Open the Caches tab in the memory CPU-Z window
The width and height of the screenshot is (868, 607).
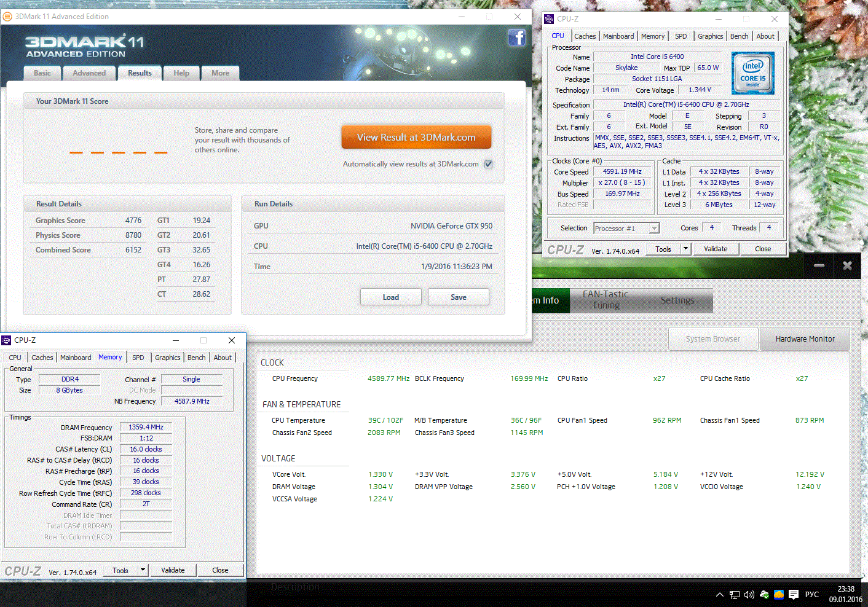point(42,358)
